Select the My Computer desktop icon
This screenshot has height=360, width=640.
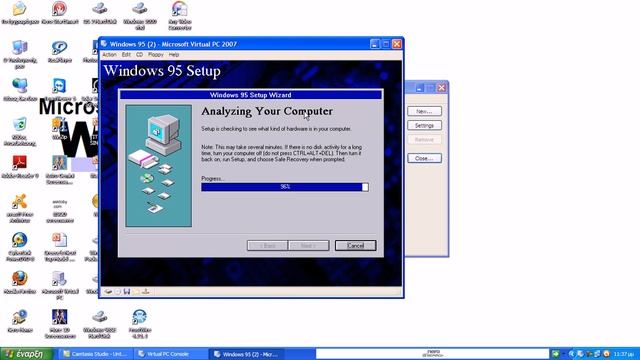tap(20, 54)
